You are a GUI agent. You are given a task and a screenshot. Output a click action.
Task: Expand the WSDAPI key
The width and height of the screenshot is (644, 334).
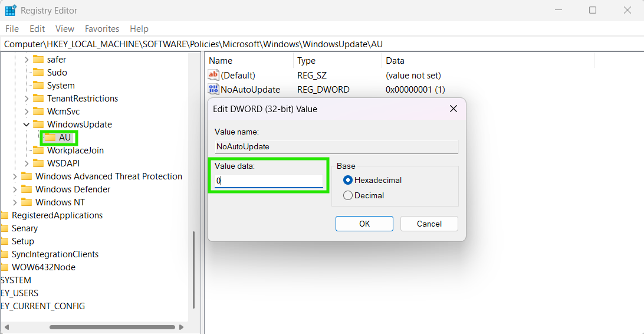click(x=27, y=163)
